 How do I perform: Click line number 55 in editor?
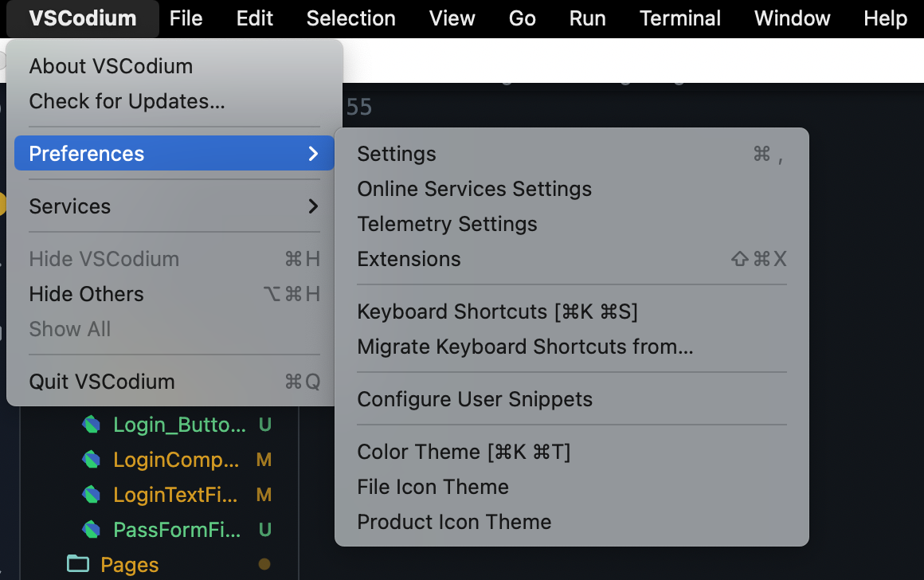[359, 108]
